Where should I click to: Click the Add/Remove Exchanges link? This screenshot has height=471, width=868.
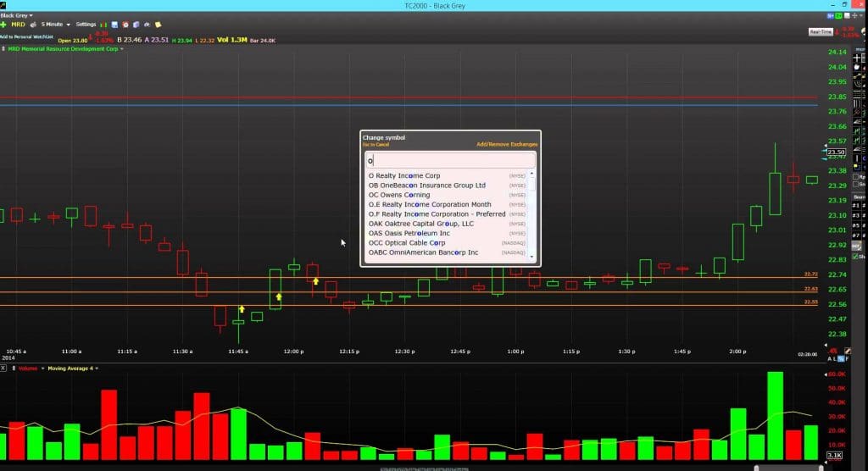507,145
